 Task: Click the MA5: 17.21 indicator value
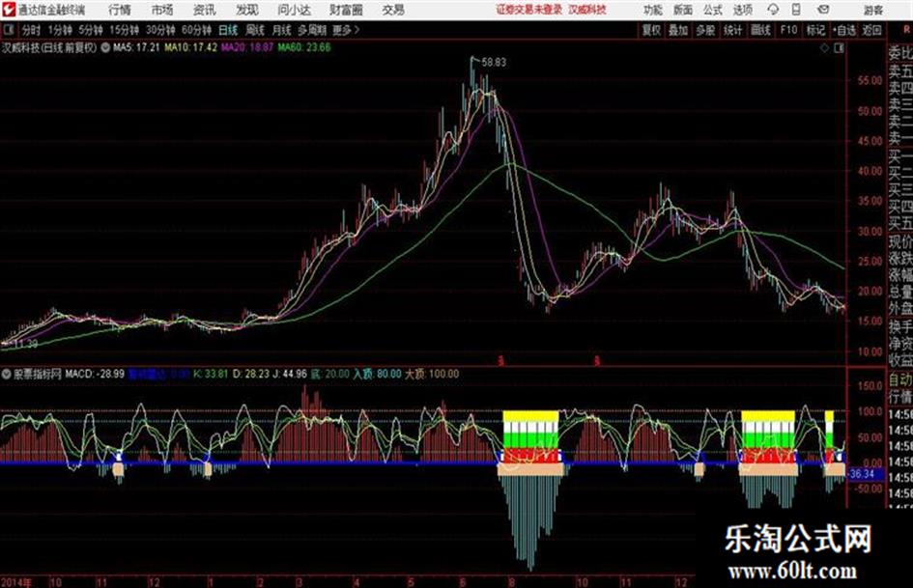point(136,47)
